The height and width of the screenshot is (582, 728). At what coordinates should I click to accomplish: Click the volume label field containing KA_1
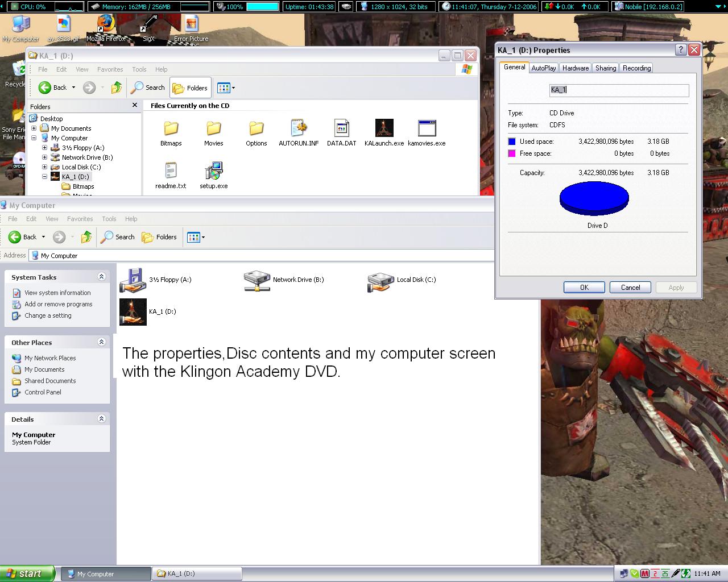(619, 90)
